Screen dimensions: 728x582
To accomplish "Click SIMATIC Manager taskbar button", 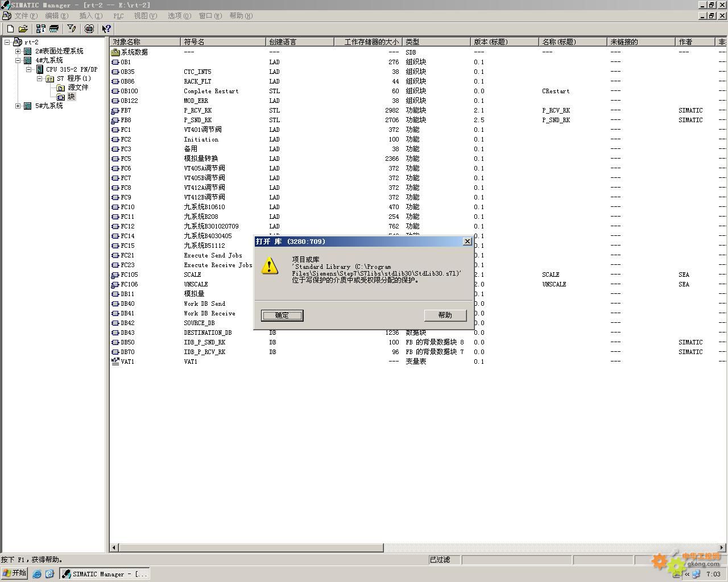I will coord(105,574).
